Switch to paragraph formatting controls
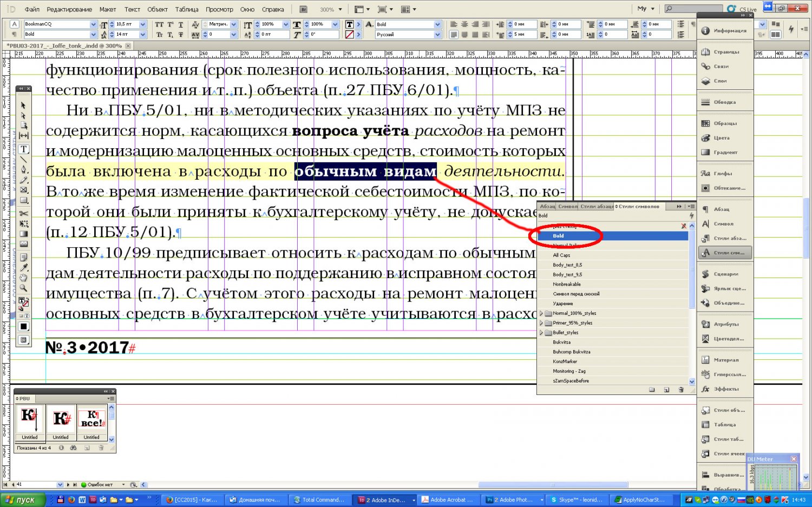 click(14, 34)
